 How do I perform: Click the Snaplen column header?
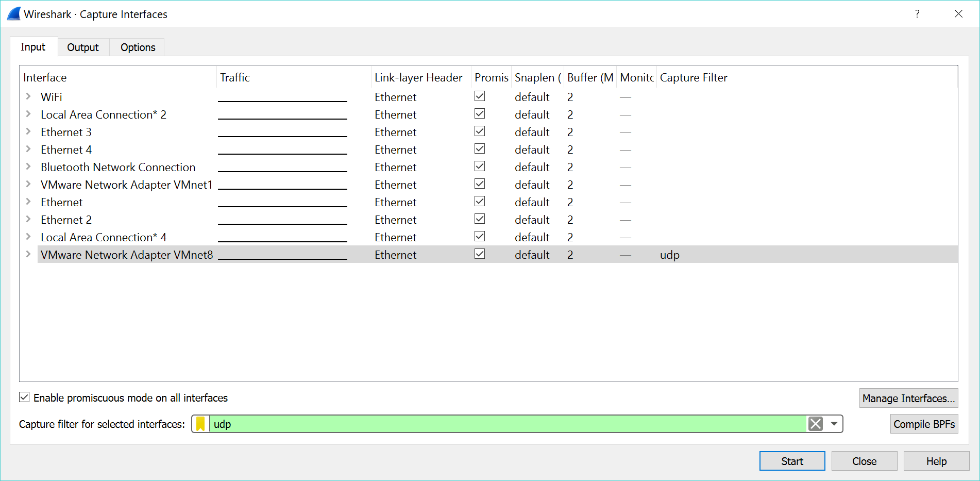pos(538,77)
